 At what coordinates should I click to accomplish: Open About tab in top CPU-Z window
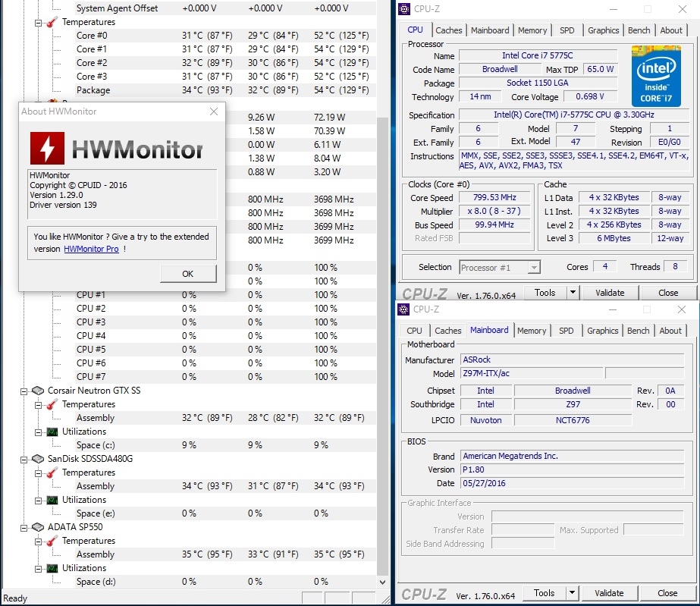point(671,30)
